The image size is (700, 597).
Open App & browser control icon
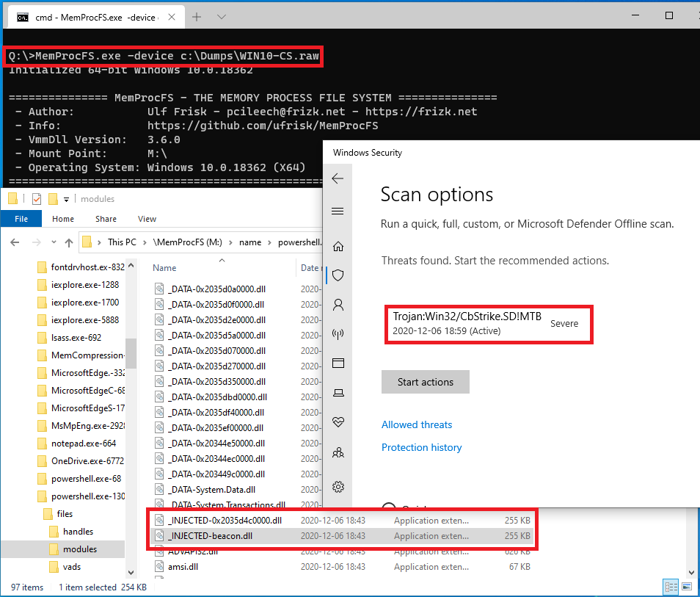[x=338, y=363]
